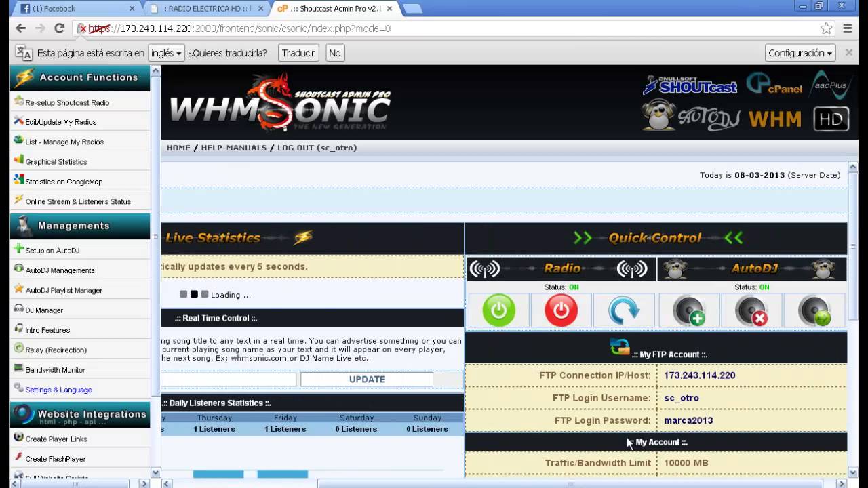The height and width of the screenshot is (488, 868).
Task: Click the Statistics on GoogleMap icon
Action: click(x=19, y=180)
